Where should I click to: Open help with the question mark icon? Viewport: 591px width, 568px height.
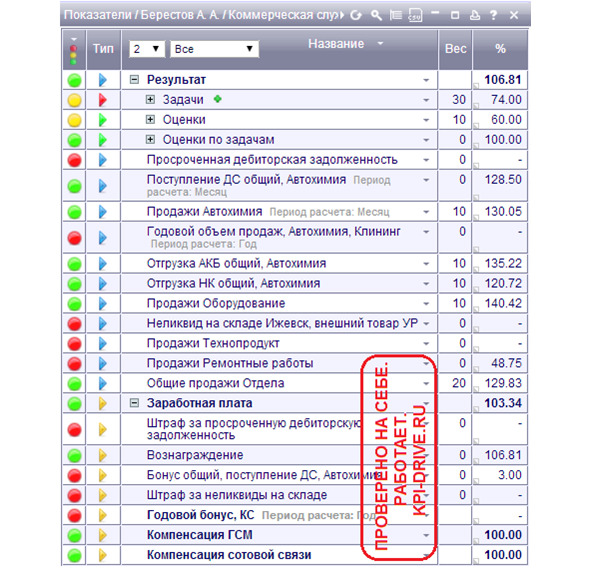pyautogui.click(x=493, y=15)
